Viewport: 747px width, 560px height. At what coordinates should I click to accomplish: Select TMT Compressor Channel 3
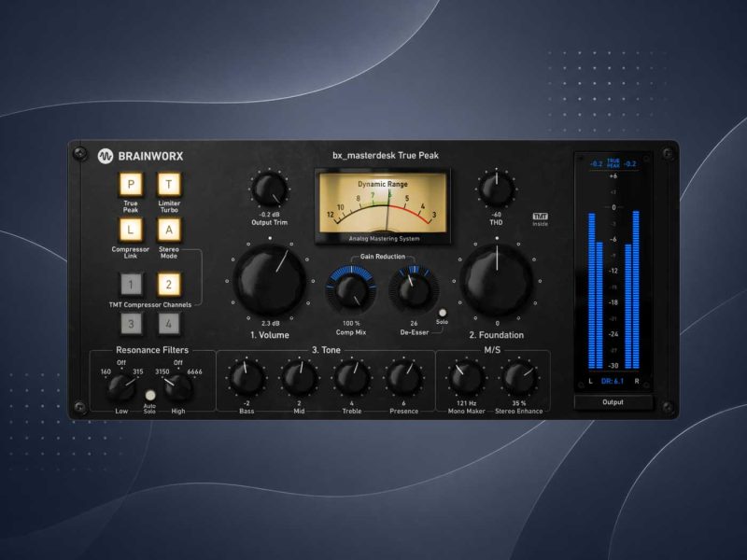(131, 324)
